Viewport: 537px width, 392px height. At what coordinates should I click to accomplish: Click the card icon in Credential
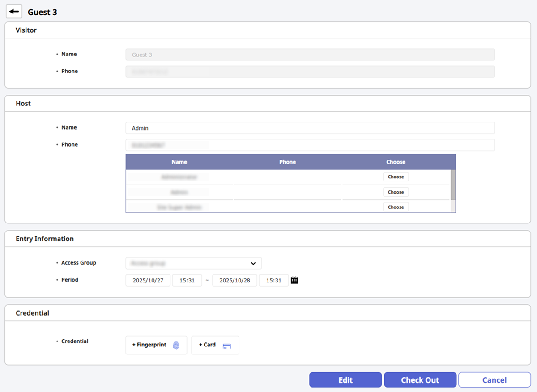pyautogui.click(x=226, y=346)
